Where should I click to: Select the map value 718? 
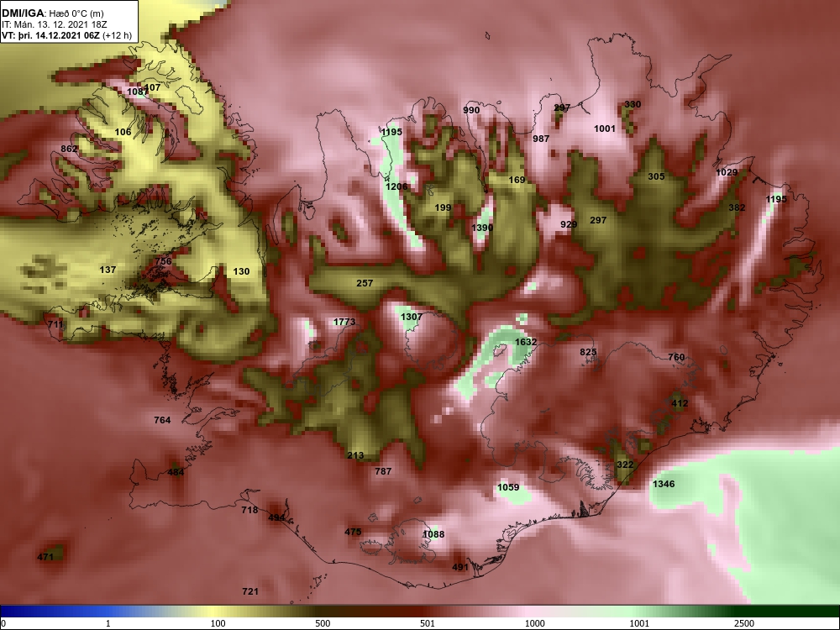pyautogui.click(x=249, y=510)
